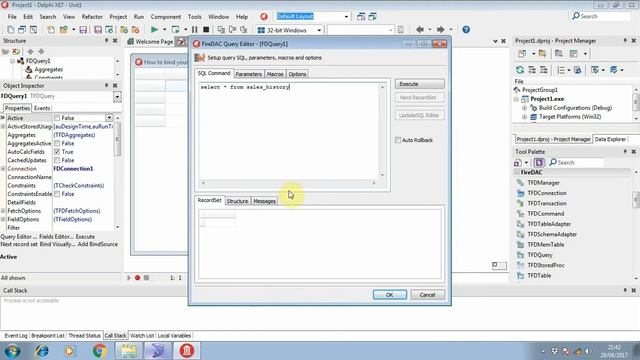The height and width of the screenshot is (360, 640).
Task: Open the file explorer taskbar icon
Action: [129, 351]
